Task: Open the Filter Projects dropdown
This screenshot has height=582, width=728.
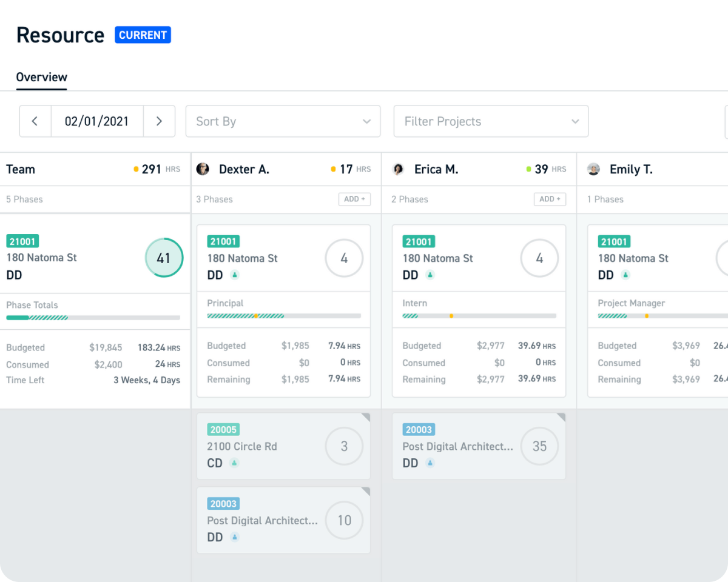Action: tap(491, 121)
